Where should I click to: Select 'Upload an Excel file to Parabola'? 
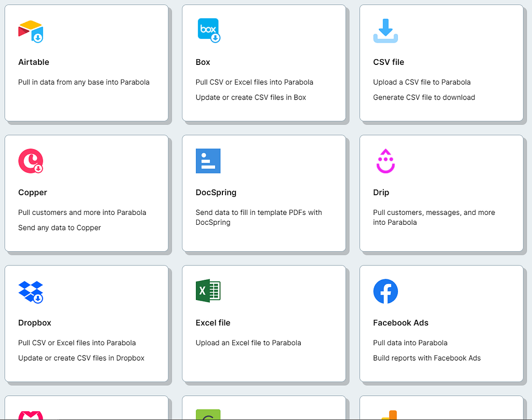pos(248,343)
